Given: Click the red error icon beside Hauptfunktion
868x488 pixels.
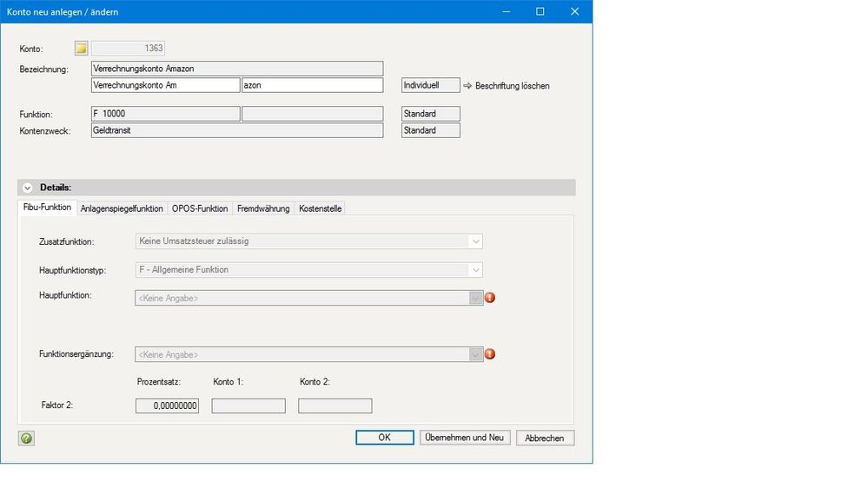Looking at the screenshot, I should [x=490, y=298].
